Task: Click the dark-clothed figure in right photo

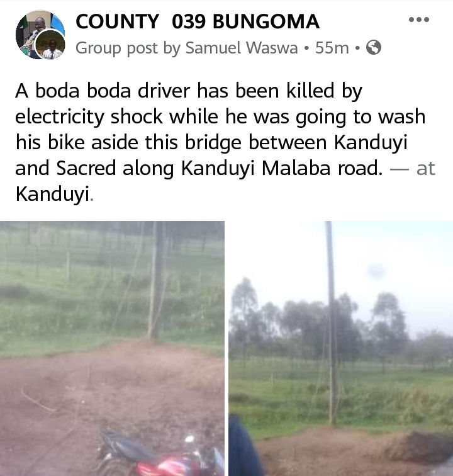Action: tap(244, 446)
